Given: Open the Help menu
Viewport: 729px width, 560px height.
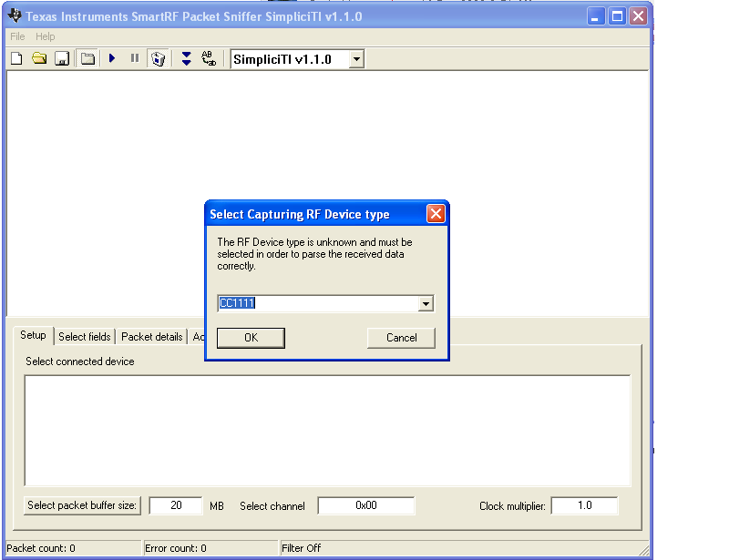Looking at the screenshot, I should 45,36.
